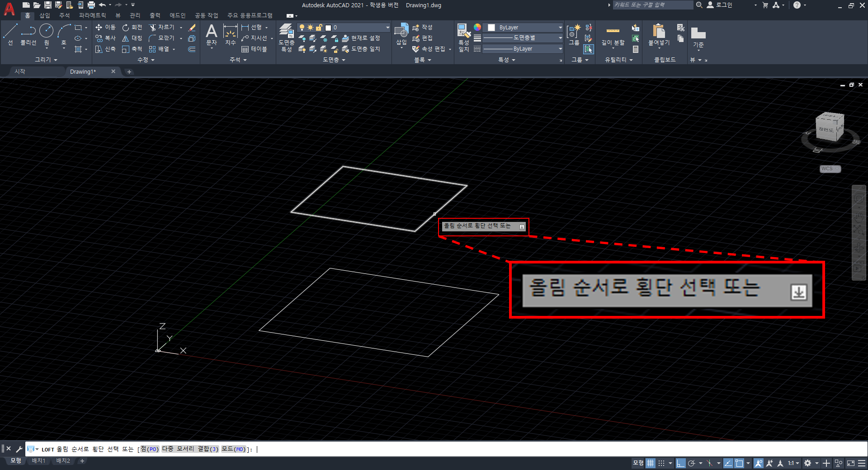Select the Arc (호) tool
868x470 pixels.
click(x=64, y=34)
